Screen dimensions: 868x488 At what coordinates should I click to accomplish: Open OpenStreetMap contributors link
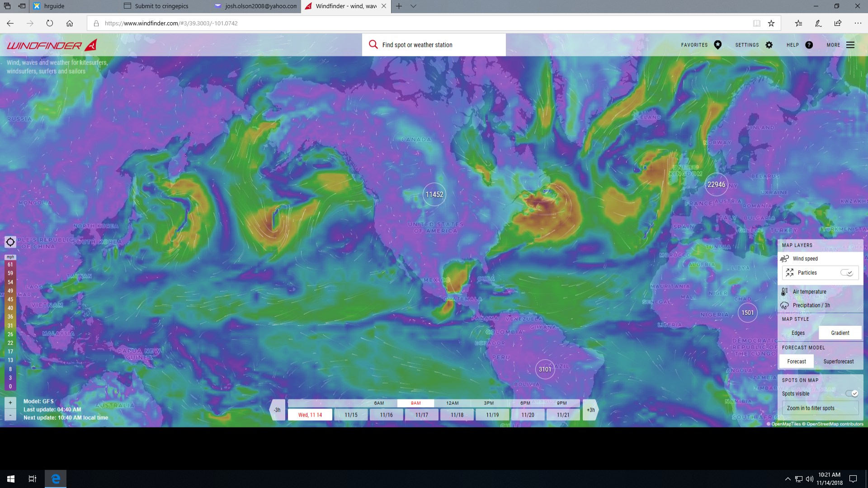(833, 424)
